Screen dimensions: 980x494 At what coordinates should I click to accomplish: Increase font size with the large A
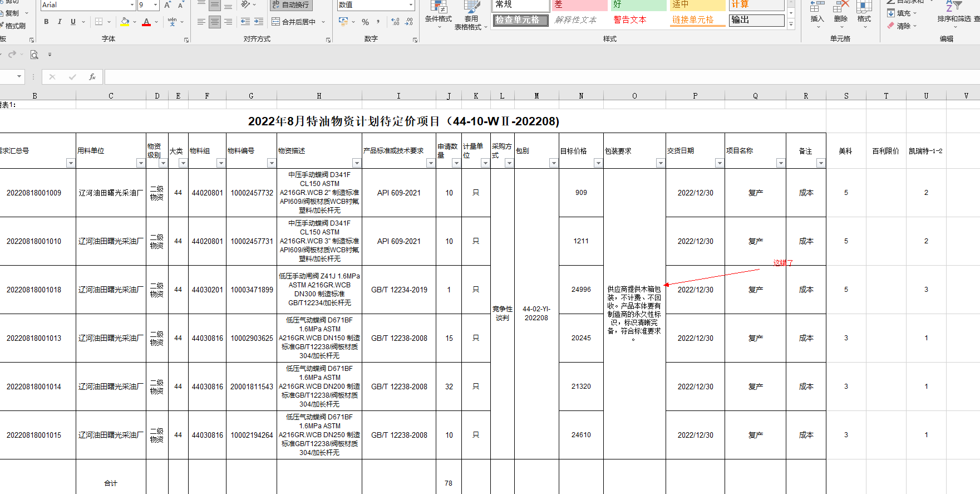[x=167, y=5]
